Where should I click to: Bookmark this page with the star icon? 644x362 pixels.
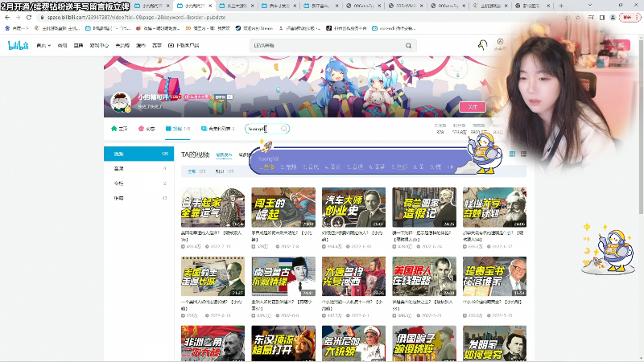[x=578, y=18]
